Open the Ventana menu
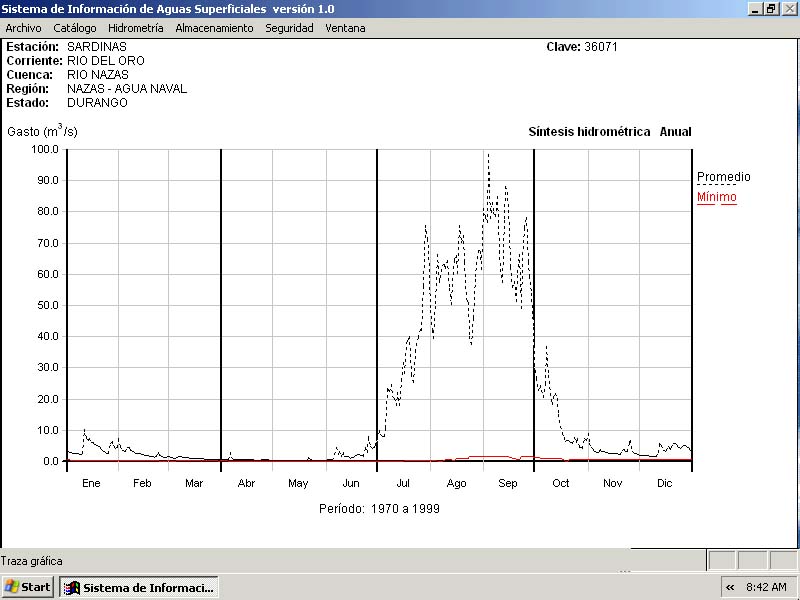Screen dimensions: 800x600 point(345,28)
